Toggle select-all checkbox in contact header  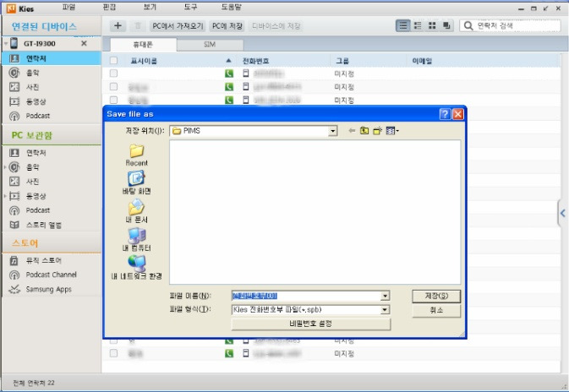(113, 61)
